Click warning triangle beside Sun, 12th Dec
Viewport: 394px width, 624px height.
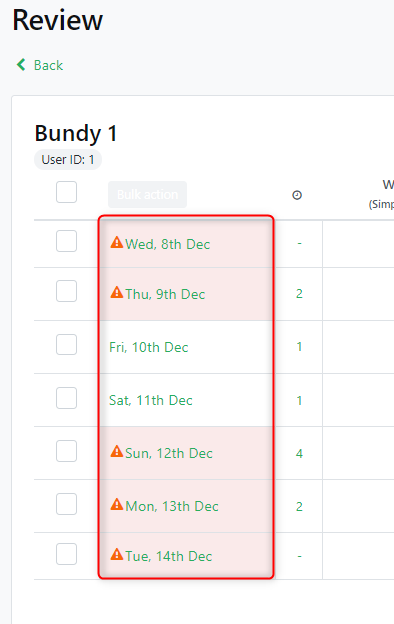point(117,451)
